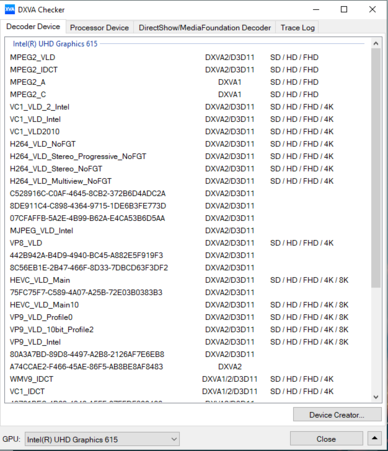The image size is (388, 451).
Task: Select the WMV9_IDCT decoder row
Action: pos(188,379)
